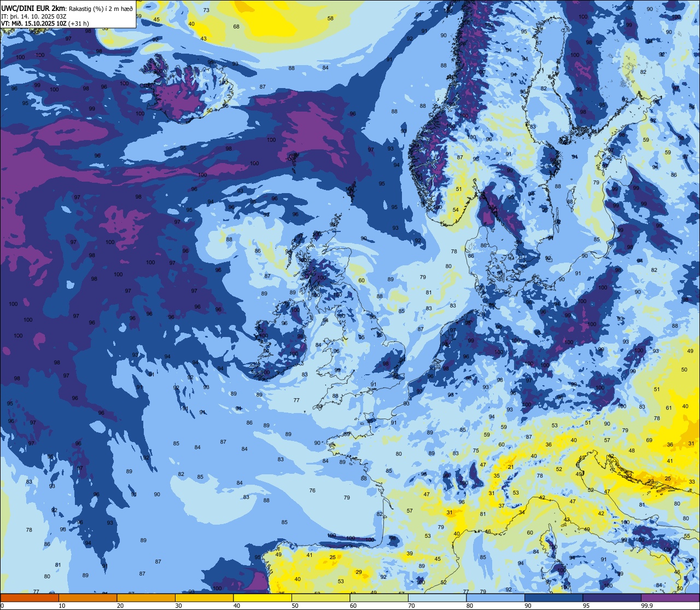Click the humidity value '54' on the map
Viewport: 700px width, 610px height.
[456, 210]
